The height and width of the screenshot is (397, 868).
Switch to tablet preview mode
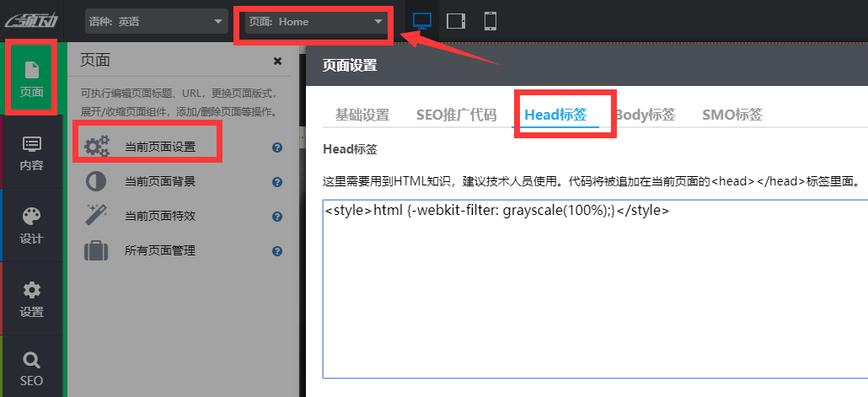point(456,21)
